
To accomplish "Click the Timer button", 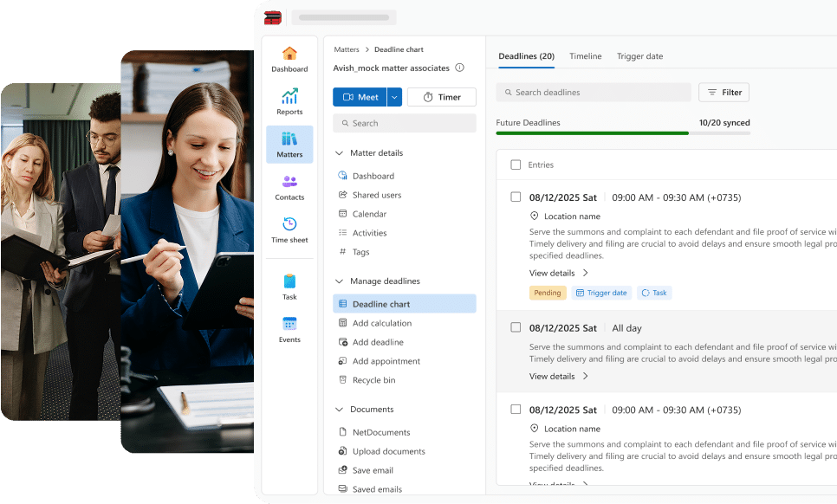I will pos(441,97).
